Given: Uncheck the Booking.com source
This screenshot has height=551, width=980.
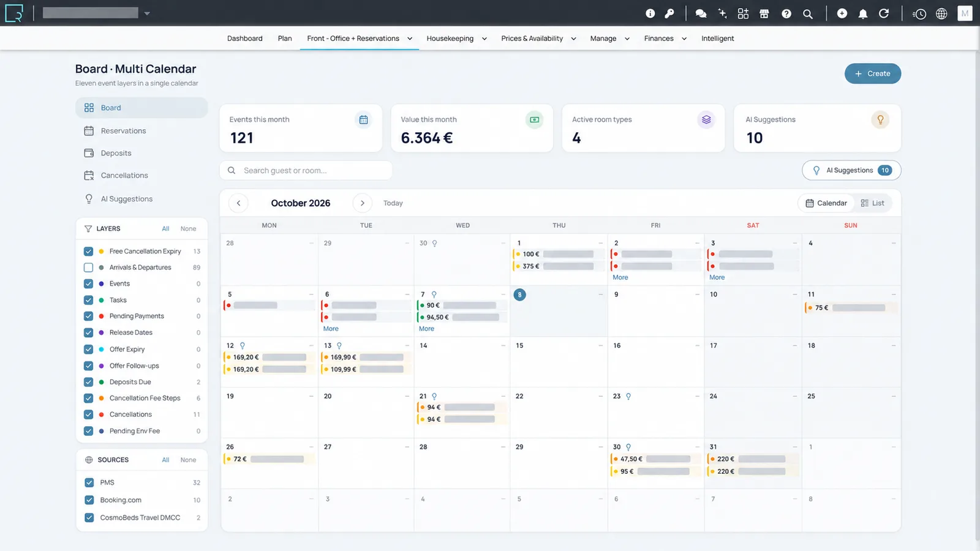Looking at the screenshot, I should tap(89, 500).
